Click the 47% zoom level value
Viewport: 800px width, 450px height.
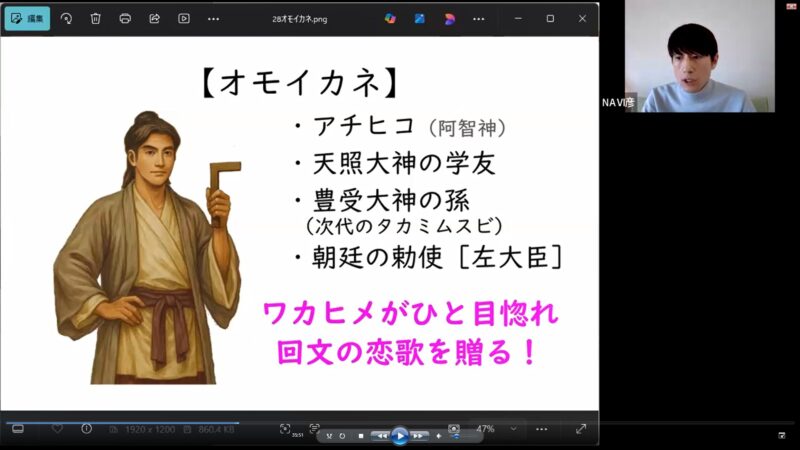pos(485,429)
